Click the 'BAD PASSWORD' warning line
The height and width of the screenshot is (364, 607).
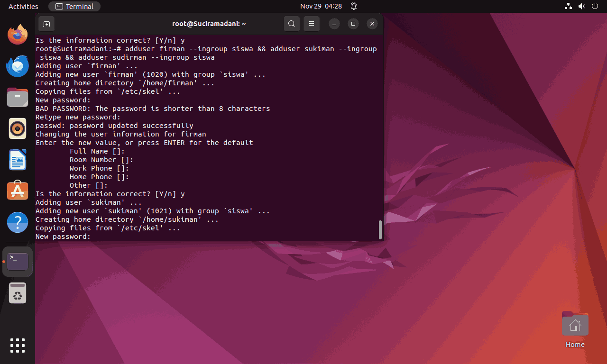coord(153,109)
